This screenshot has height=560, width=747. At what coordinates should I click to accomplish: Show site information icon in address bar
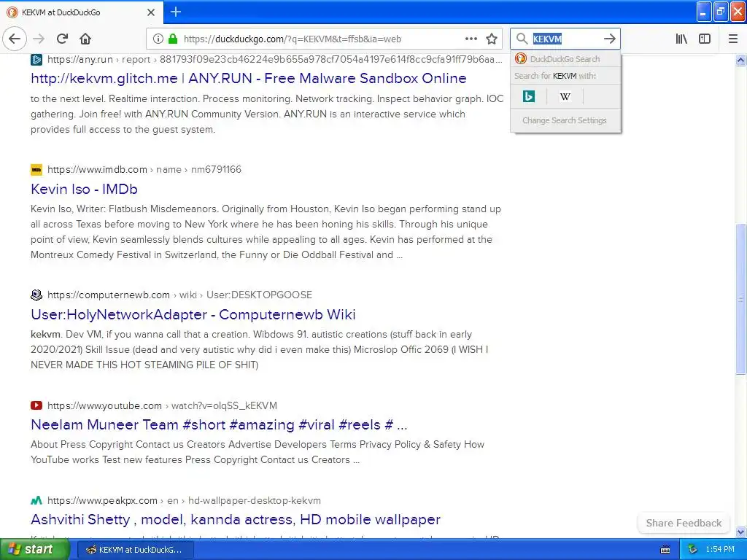click(158, 39)
